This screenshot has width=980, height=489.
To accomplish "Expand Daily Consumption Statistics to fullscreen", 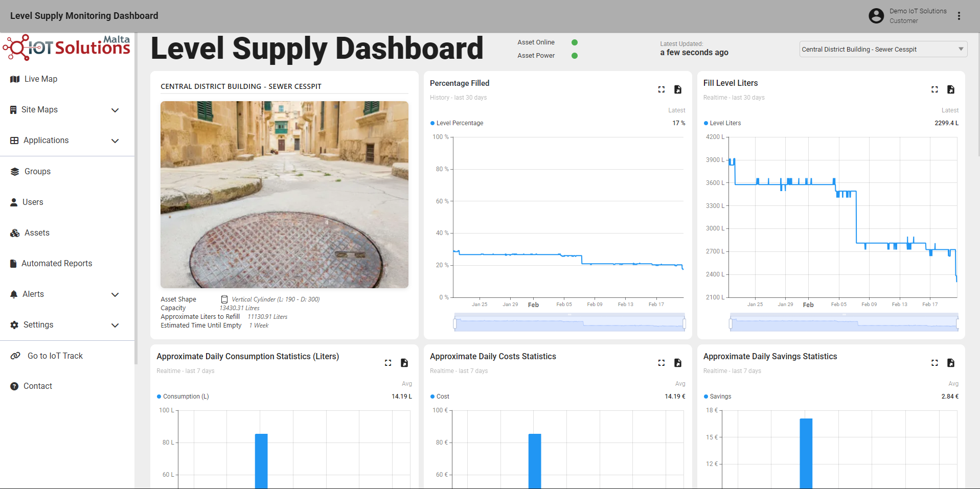I will pyautogui.click(x=388, y=363).
